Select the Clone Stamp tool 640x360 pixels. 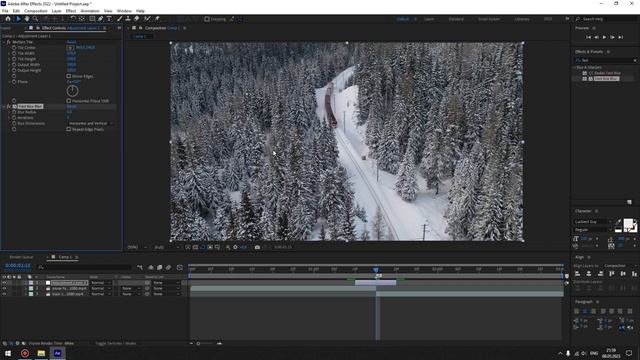[x=128, y=19]
